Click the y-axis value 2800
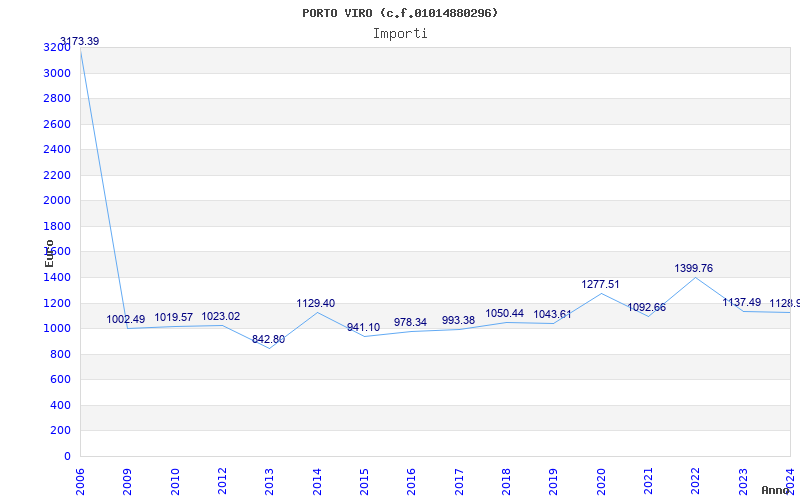 click(56, 98)
